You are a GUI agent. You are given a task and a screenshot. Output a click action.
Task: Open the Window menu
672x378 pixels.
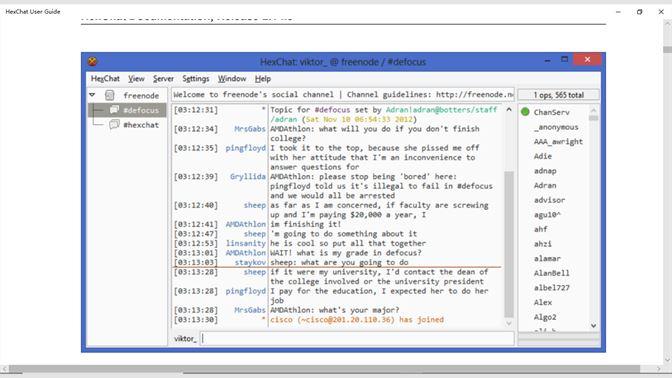[232, 79]
